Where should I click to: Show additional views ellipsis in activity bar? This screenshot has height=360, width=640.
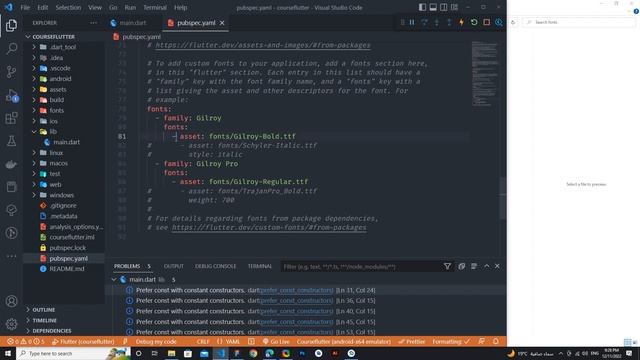click(11, 256)
